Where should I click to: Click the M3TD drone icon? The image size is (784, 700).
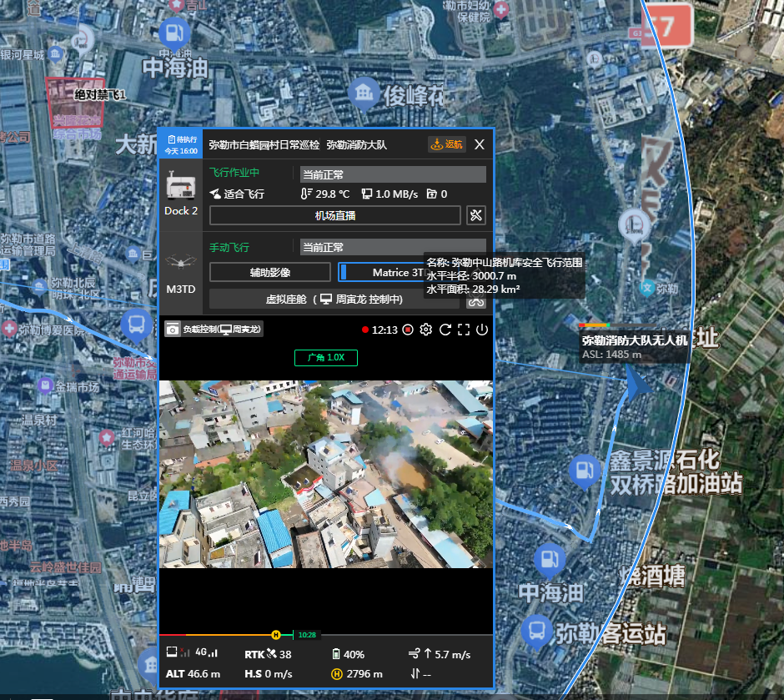click(x=181, y=262)
